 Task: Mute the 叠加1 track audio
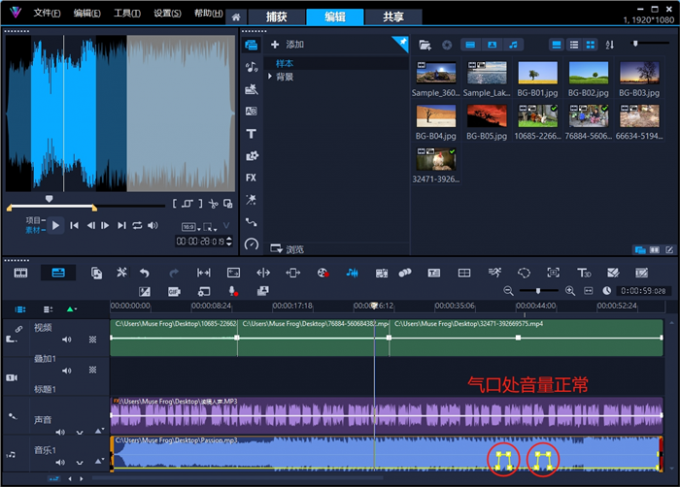pos(66,370)
